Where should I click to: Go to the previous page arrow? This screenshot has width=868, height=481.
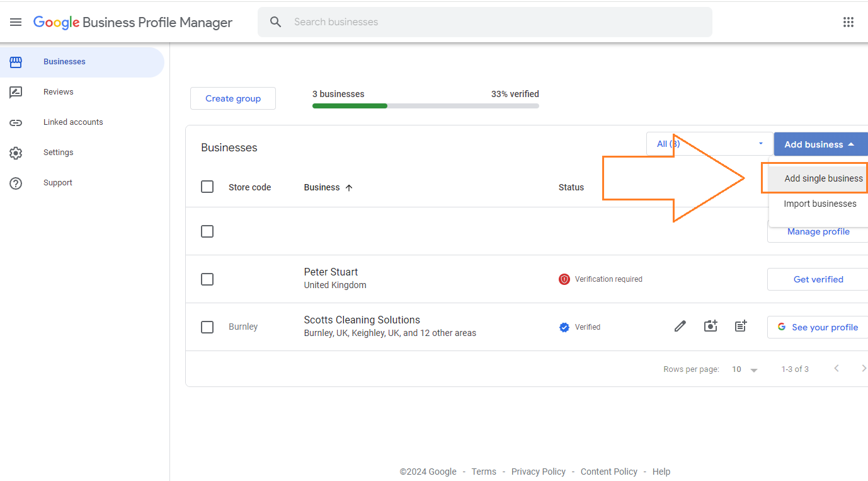837,369
